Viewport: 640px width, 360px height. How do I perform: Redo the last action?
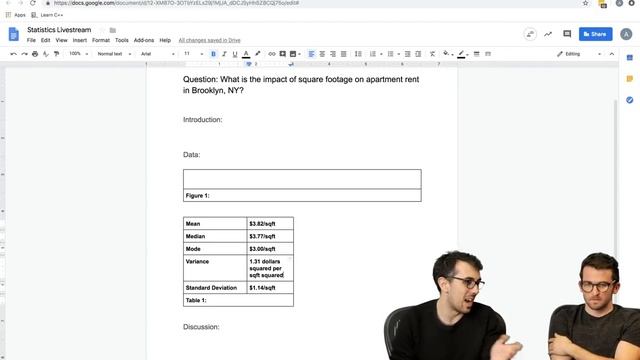24,54
